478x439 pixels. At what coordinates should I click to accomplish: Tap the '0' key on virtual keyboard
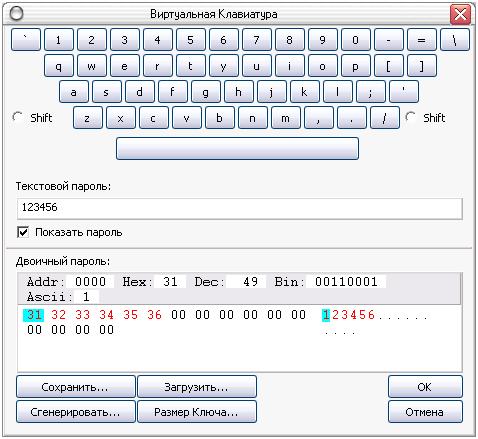(356, 40)
